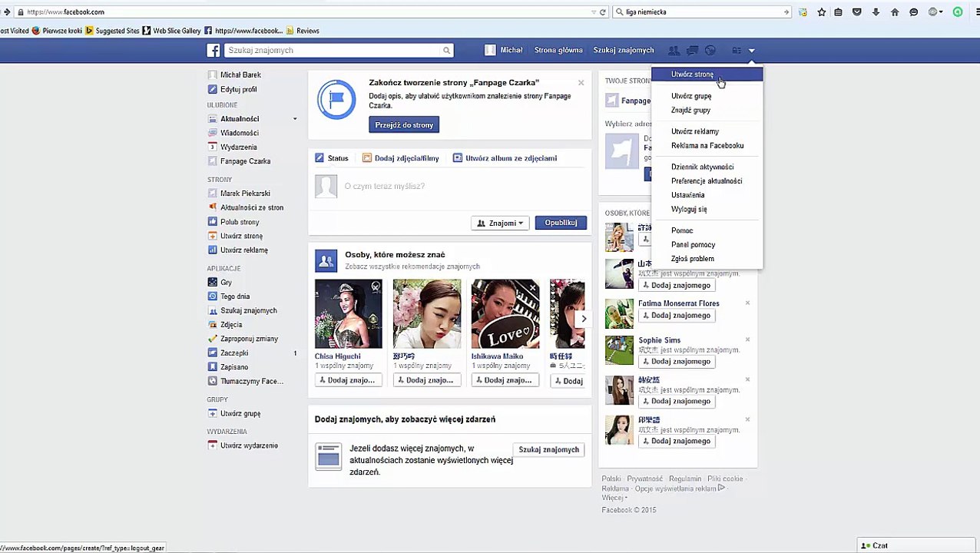Open Zdjęcia in applications sidebar

coord(231,325)
